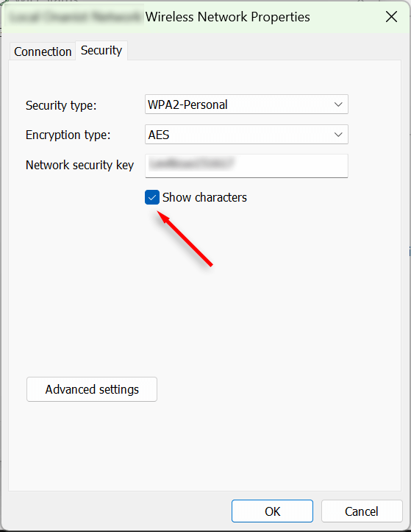Uncheck the blue Show characters checkbox

(152, 197)
